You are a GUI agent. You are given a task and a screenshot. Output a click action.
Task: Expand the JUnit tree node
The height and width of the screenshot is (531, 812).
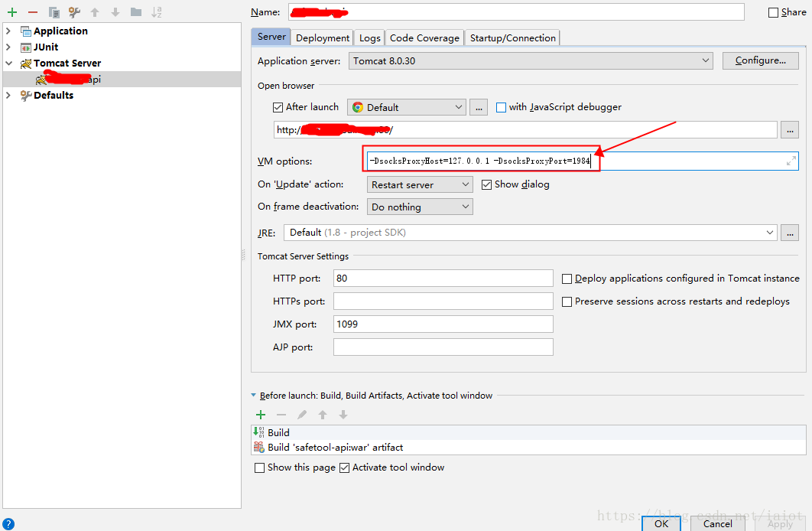(8, 47)
